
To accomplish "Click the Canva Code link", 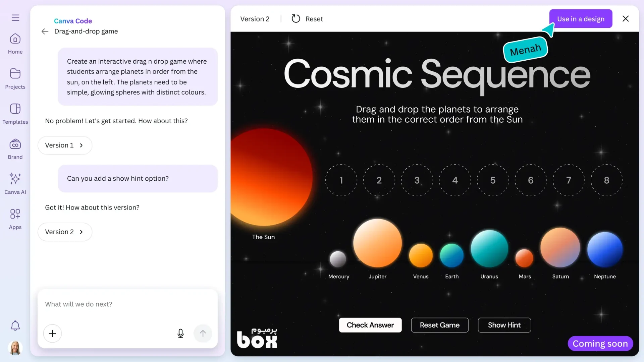I will coord(73,21).
